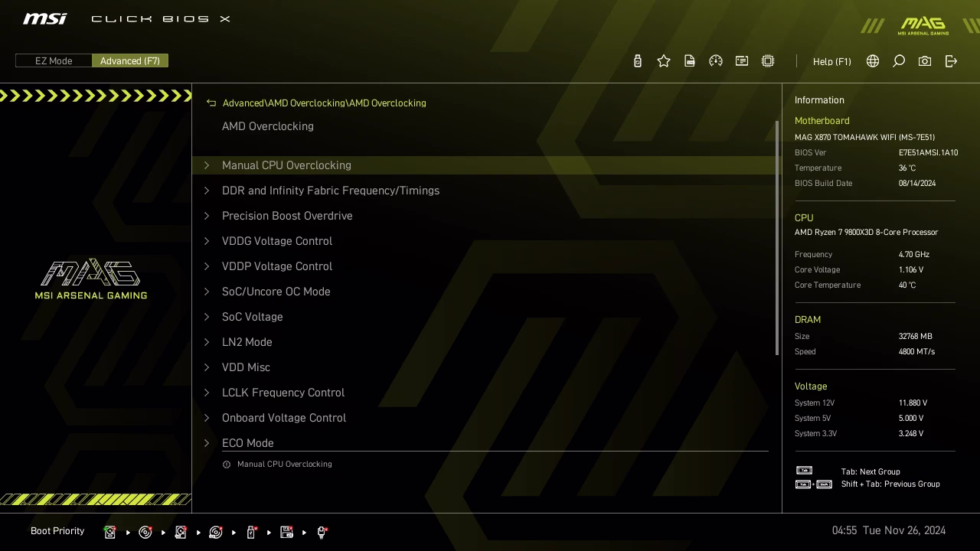This screenshot has width=980, height=551.
Task: Click the CPU chip icon in toolbar
Action: click(768, 61)
